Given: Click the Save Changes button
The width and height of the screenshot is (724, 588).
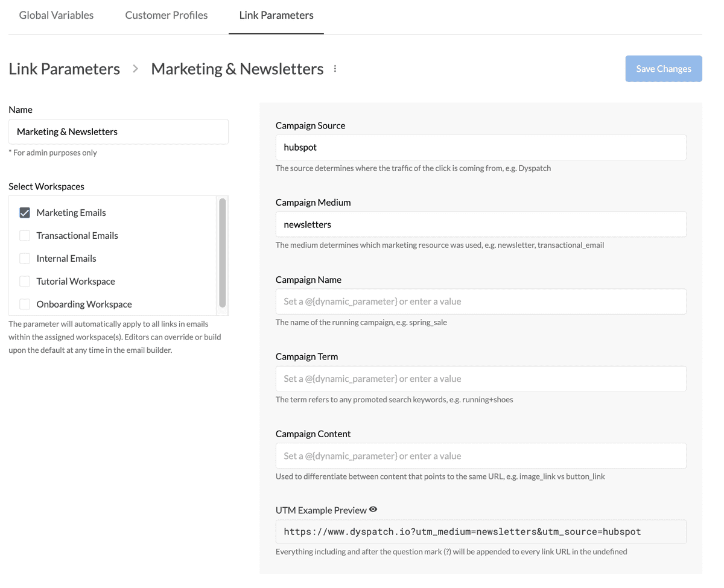Looking at the screenshot, I should click(x=664, y=69).
